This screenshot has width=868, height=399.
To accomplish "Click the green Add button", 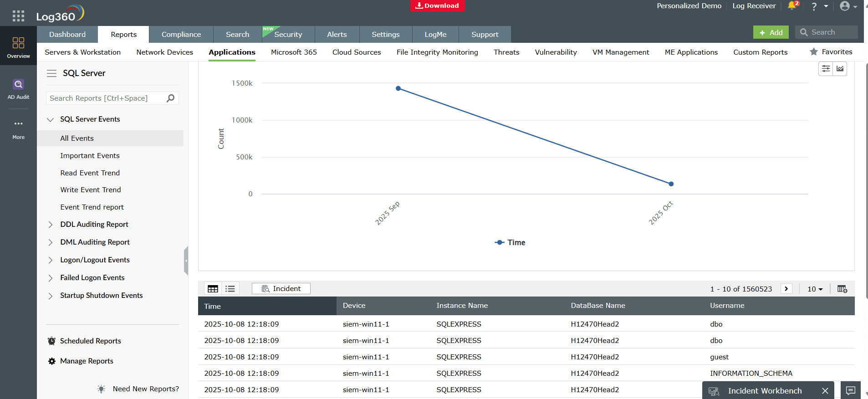I will tap(771, 32).
